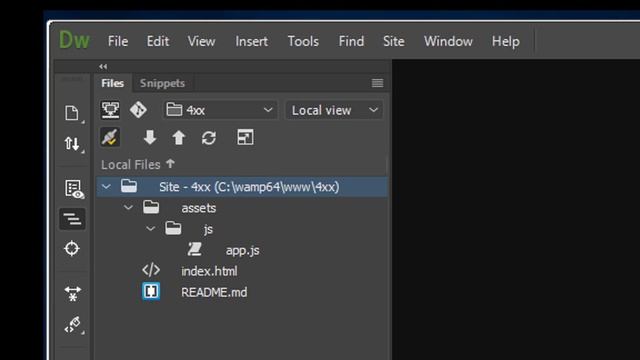Open the Find menu
640x360 pixels.
(x=351, y=41)
